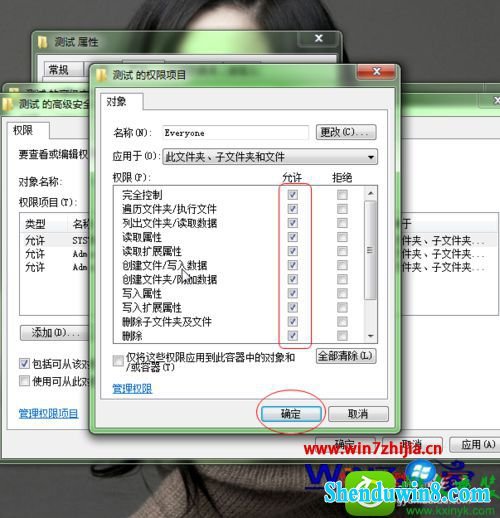Viewport: 500px width, 518px height.
Task: Select the 对象 tab
Action: click(x=122, y=101)
